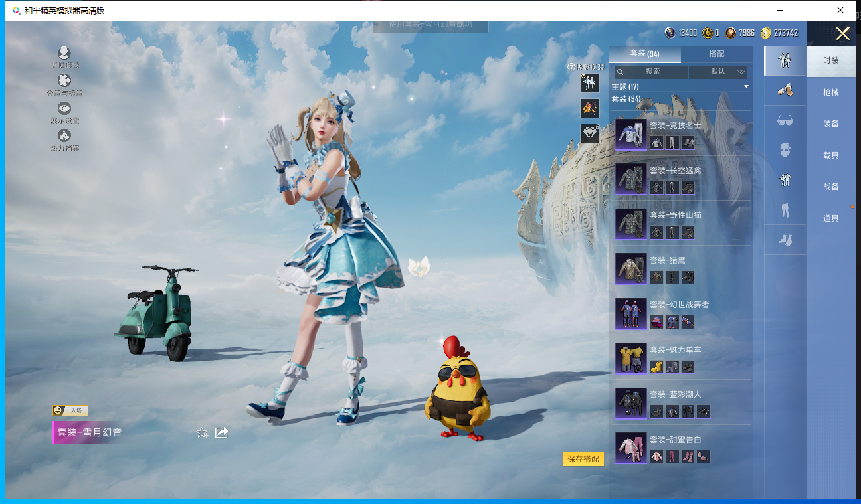This screenshot has width=861, height=504.
Task: Switch to the 套装 (94) tab
Action: 645,54
